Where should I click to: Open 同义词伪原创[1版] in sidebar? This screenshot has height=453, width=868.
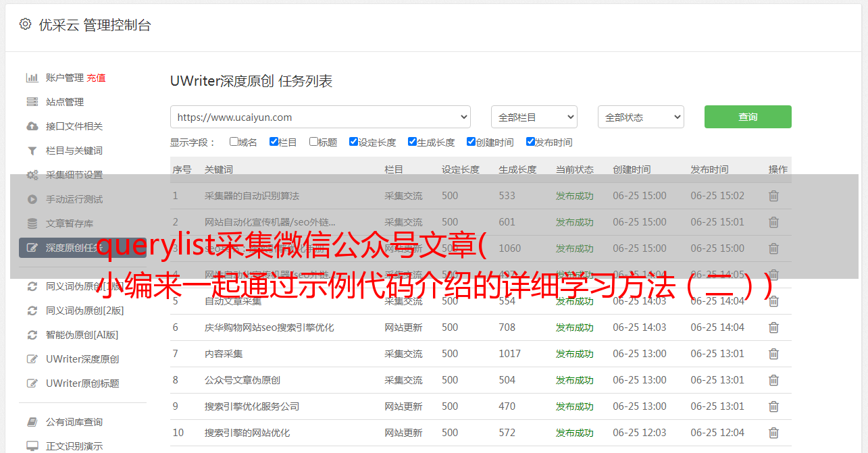(x=85, y=286)
